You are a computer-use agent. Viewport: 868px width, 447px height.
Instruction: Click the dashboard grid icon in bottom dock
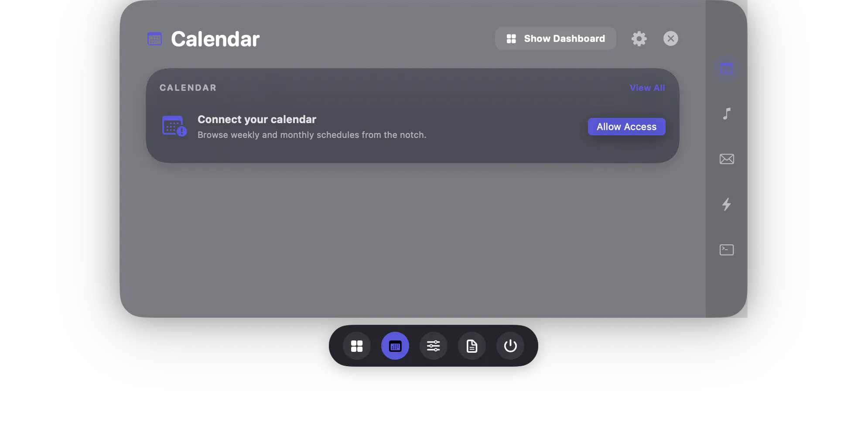357,346
